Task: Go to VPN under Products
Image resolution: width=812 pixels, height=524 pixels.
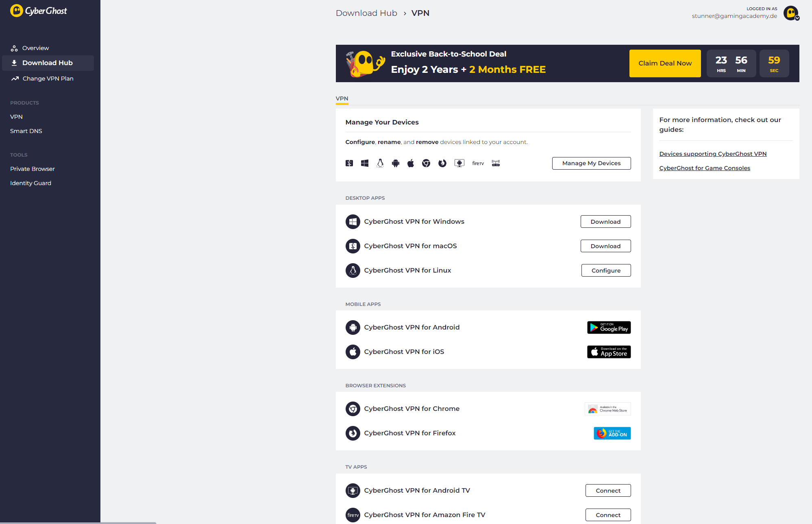Action: click(16, 117)
